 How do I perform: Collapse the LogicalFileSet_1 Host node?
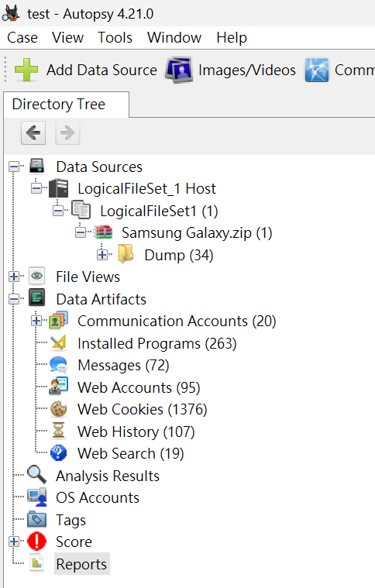[36, 188]
